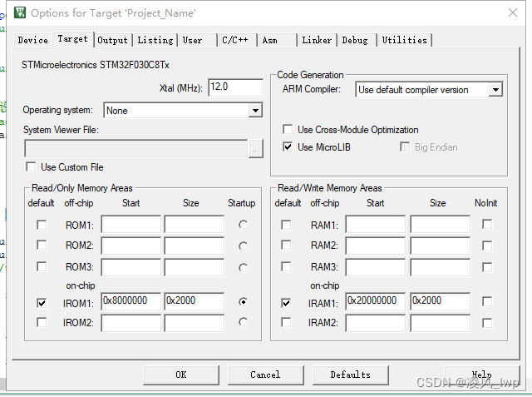Check the IRAM2 default checkbox
Image resolution: width=532 pixels, height=397 pixels.
coord(286,322)
